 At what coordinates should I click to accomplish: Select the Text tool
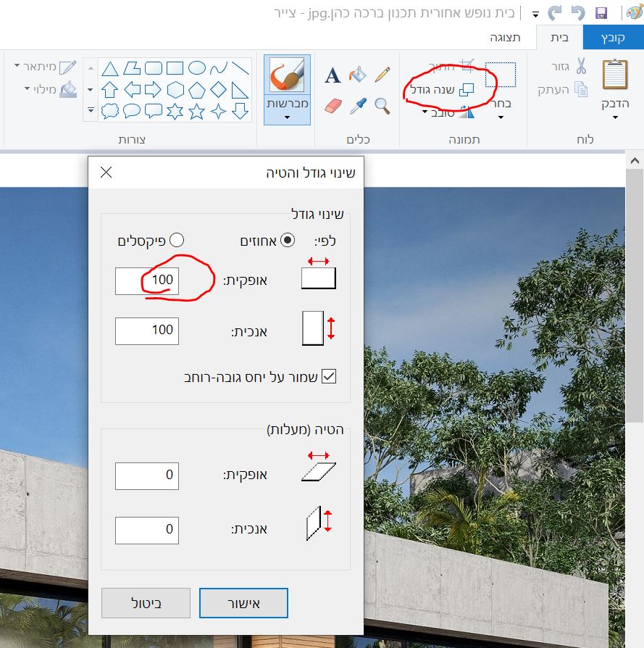coord(333,75)
